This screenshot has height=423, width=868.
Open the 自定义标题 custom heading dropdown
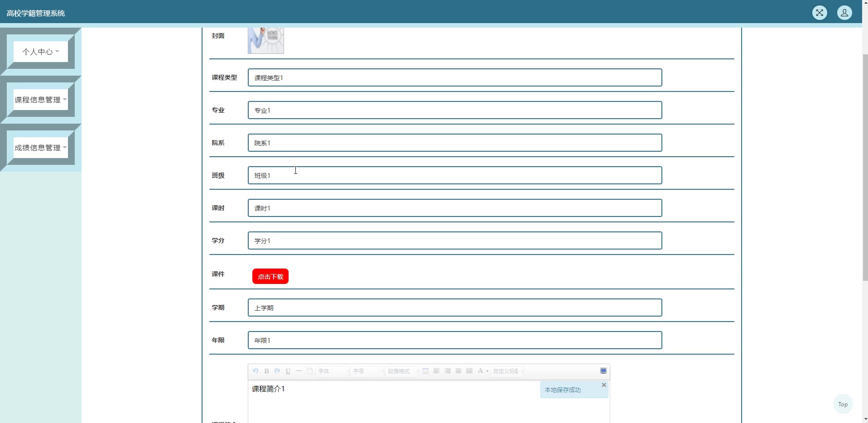[x=507, y=371]
